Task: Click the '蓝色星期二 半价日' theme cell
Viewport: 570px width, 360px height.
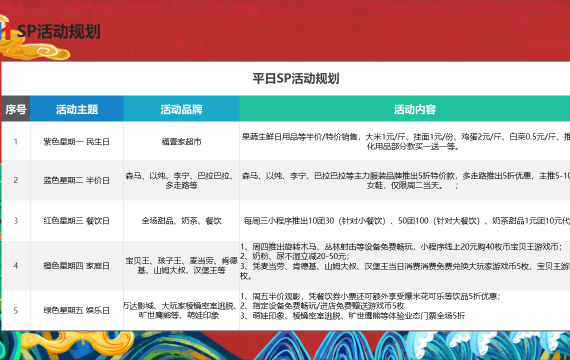Action: tap(77, 180)
